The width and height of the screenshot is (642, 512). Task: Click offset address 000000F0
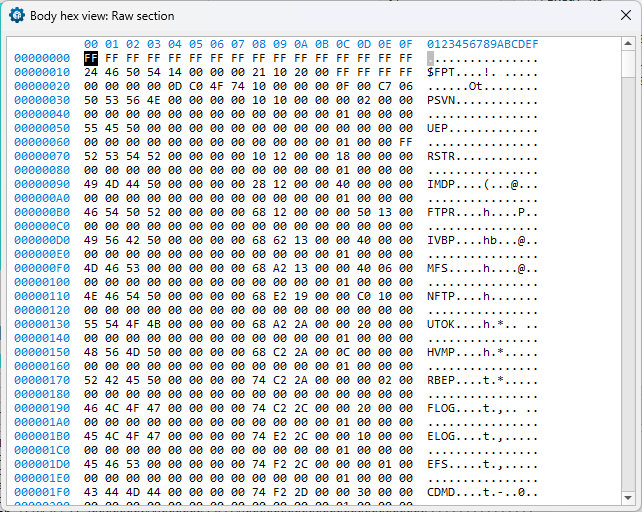[42, 268]
